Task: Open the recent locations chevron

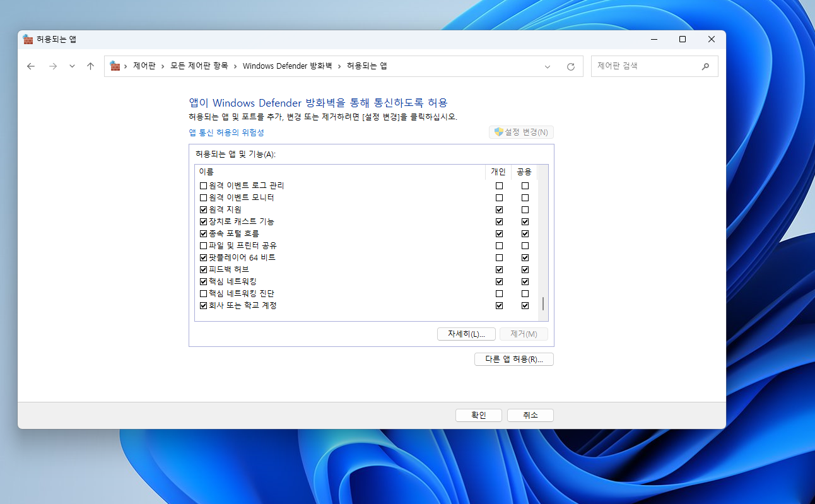Action: [72, 66]
